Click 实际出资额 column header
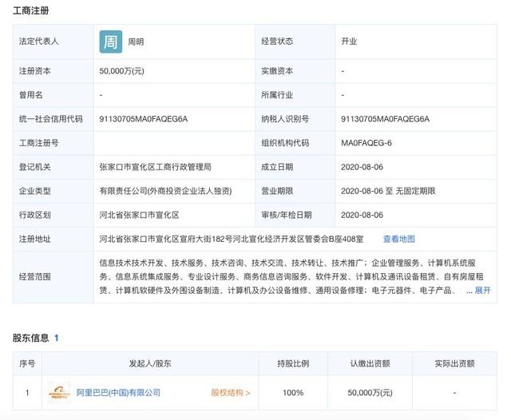511x420 pixels. point(454,363)
